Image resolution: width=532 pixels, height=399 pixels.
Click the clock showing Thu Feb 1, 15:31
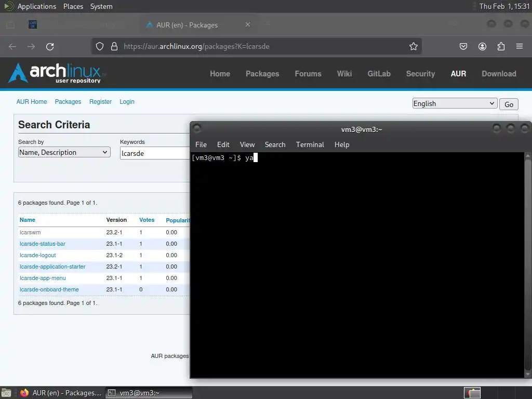(x=504, y=6)
